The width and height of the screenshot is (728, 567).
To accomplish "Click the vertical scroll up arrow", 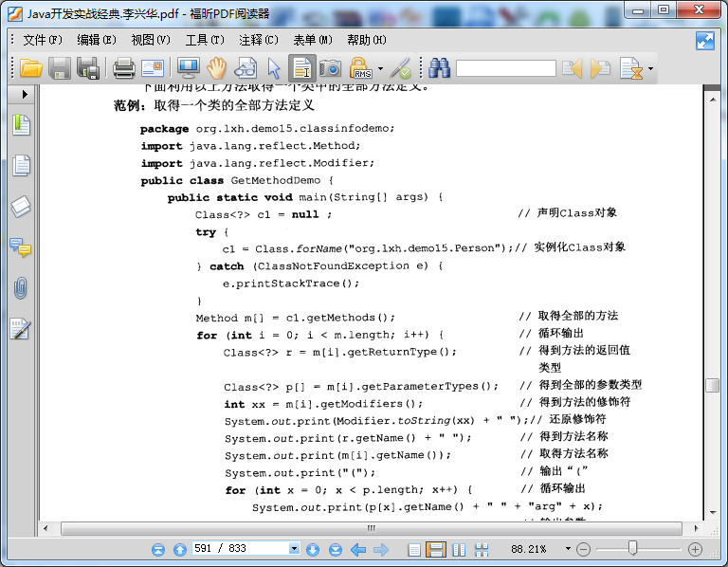I will point(713,100).
